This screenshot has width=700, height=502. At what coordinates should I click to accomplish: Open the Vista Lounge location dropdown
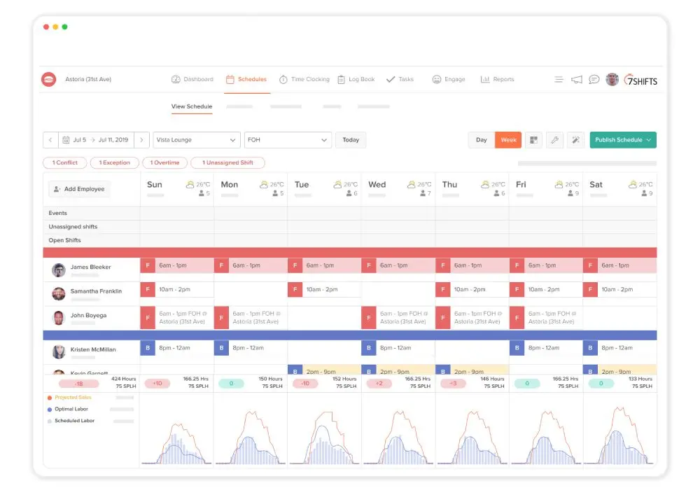196,140
